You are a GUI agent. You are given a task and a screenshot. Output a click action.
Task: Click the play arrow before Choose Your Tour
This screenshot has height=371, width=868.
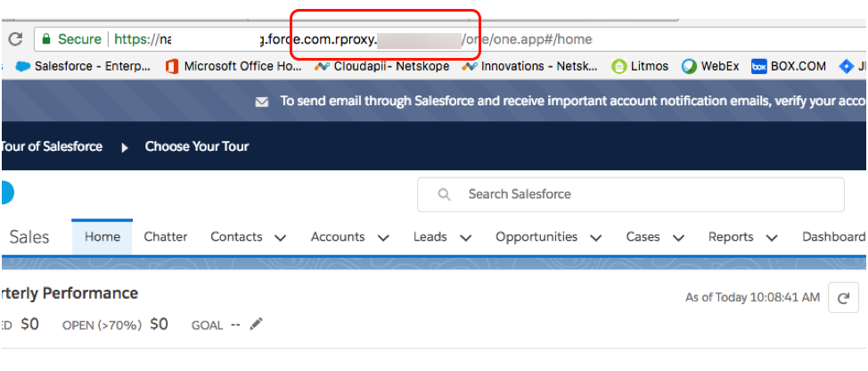[125, 148]
